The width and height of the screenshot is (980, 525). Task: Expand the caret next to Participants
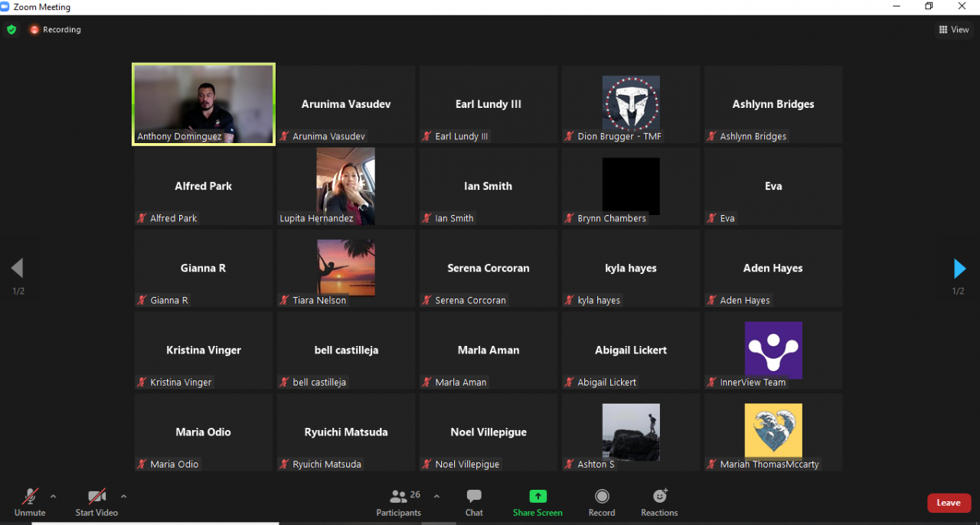coord(436,496)
